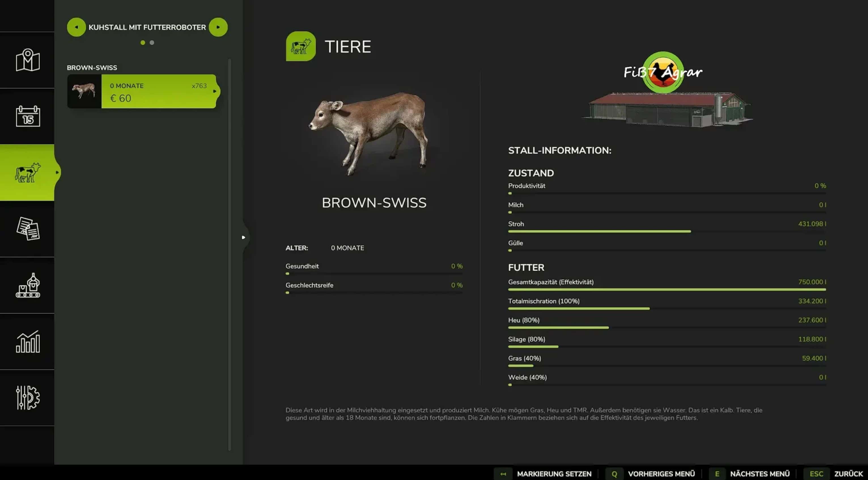Viewport: 868px width, 480px height.
Task: Click the green Tiere cow header icon
Action: click(x=301, y=46)
